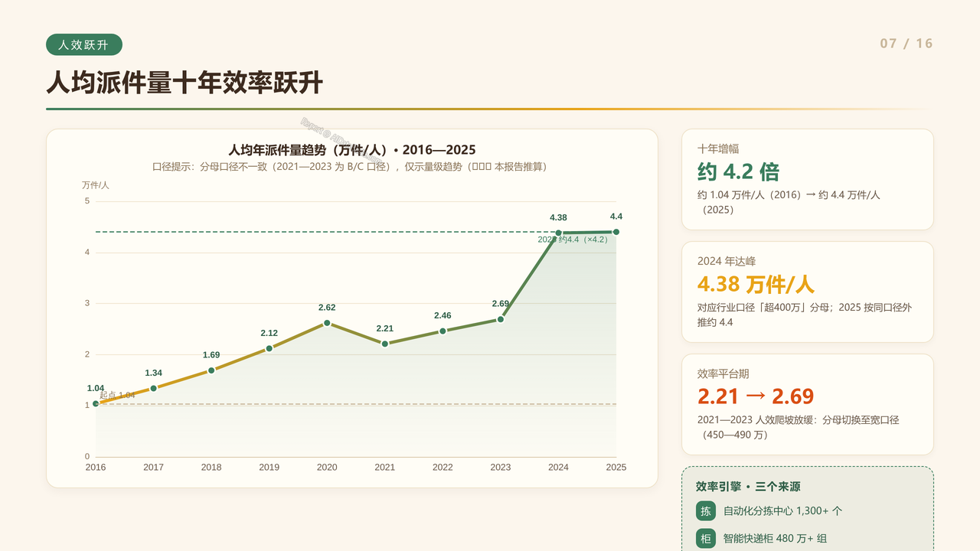Click x-axis label 2020
This screenshot has height=551, width=980.
[327, 467]
